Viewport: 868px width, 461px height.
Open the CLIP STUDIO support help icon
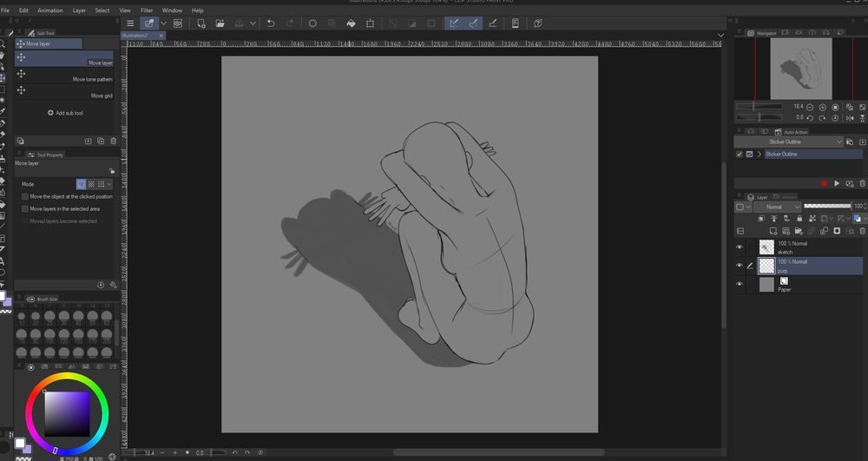point(537,23)
